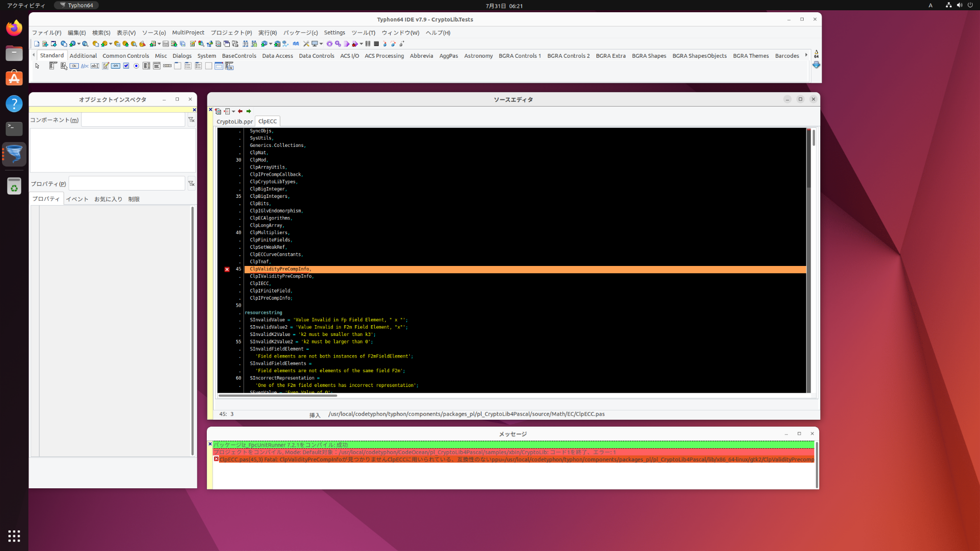The image size is (980, 551).
Task: Pick the TButton 'Ok' component icon
Action: 74,66
